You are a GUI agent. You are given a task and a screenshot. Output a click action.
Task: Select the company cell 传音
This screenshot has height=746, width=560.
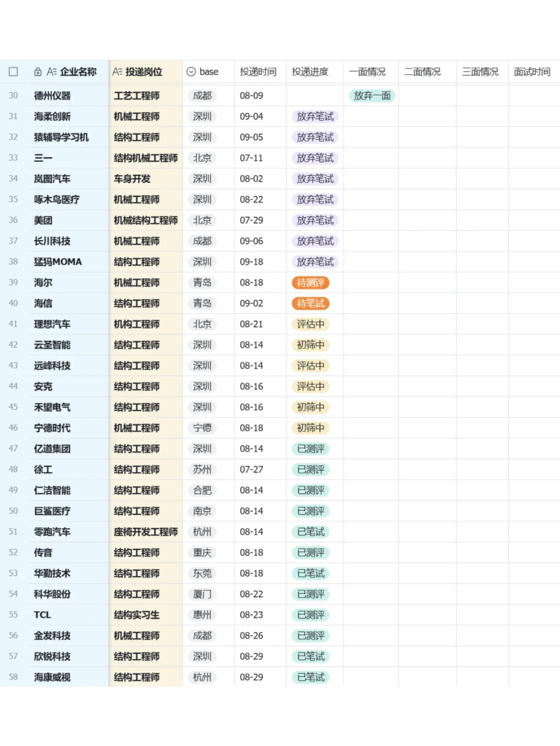click(68, 552)
